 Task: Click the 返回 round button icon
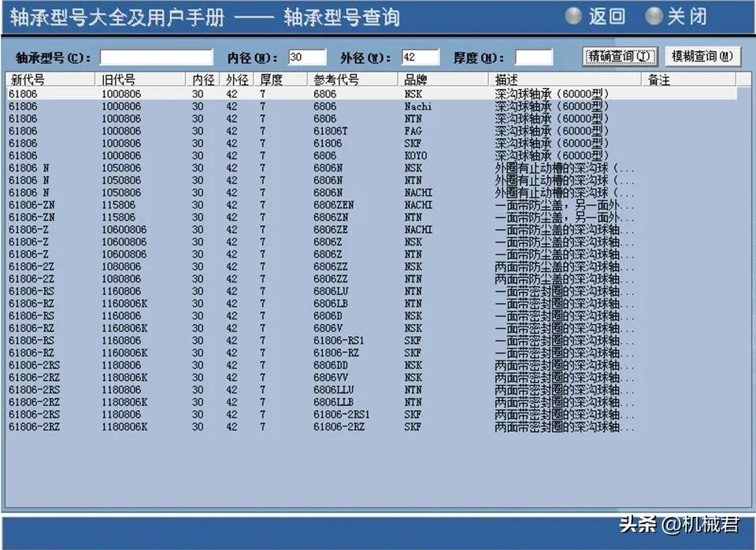pyautogui.click(x=574, y=16)
